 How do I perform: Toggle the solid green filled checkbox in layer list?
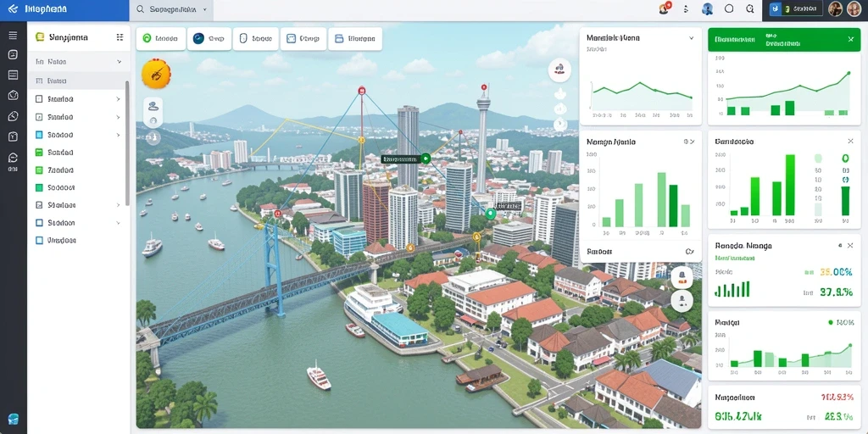click(39, 187)
